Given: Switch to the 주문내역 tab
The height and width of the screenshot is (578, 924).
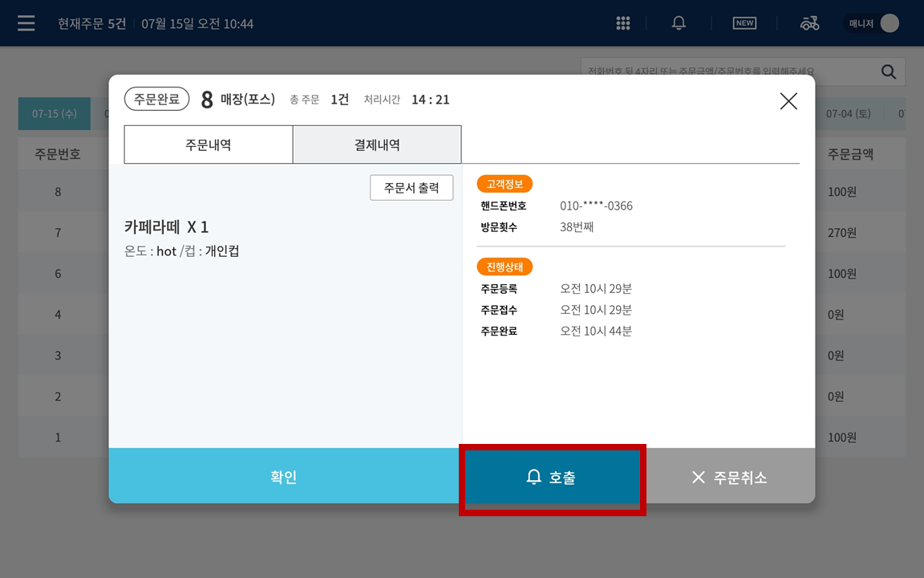Looking at the screenshot, I should coord(208,144).
